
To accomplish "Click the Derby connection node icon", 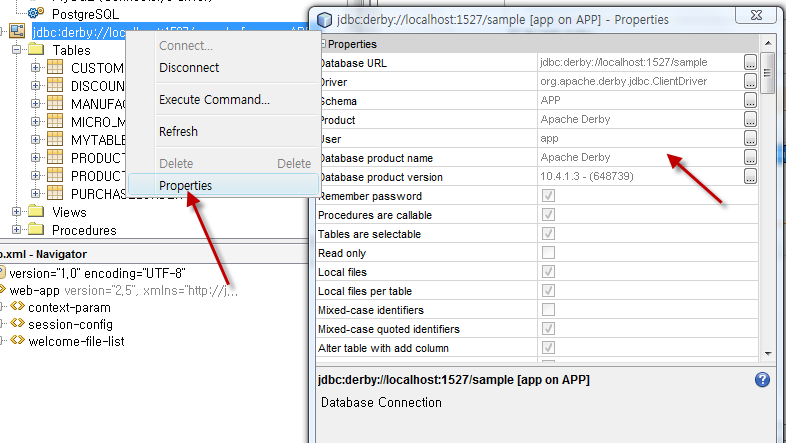I will [x=17, y=31].
